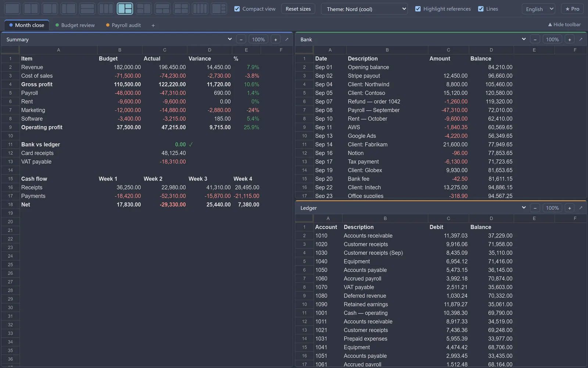Uncheck the Highlight references checkbox
This screenshot has height=368, width=588.
pyautogui.click(x=418, y=9)
